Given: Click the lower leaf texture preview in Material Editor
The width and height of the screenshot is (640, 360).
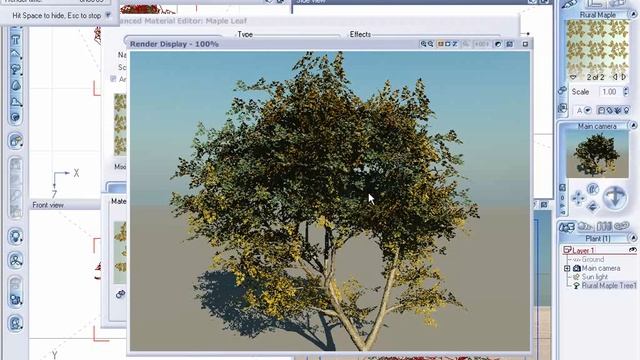Looking at the screenshot, I should tap(120, 252).
